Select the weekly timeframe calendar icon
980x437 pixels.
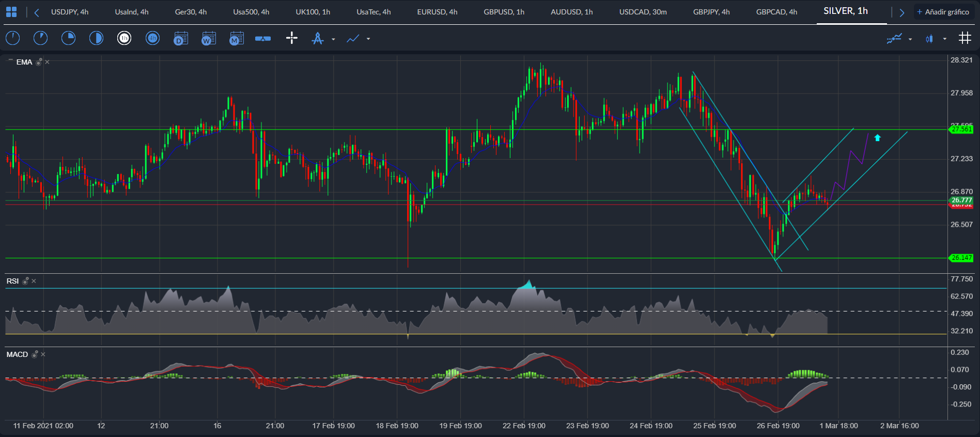[208, 38]
